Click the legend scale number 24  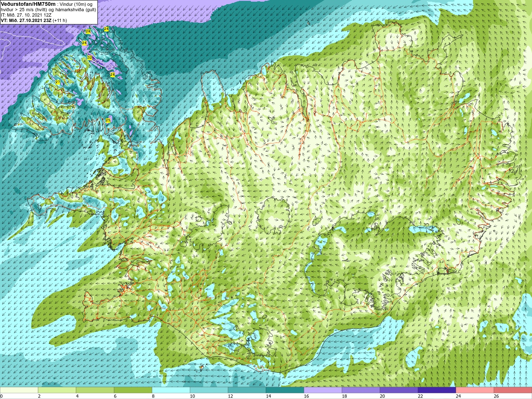click(458, 396)
